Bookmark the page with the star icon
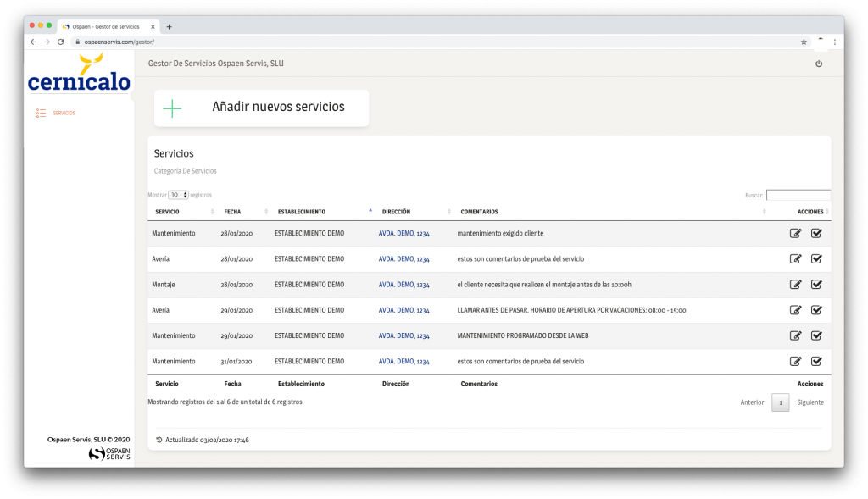868x499 pixels. (804, 42)
